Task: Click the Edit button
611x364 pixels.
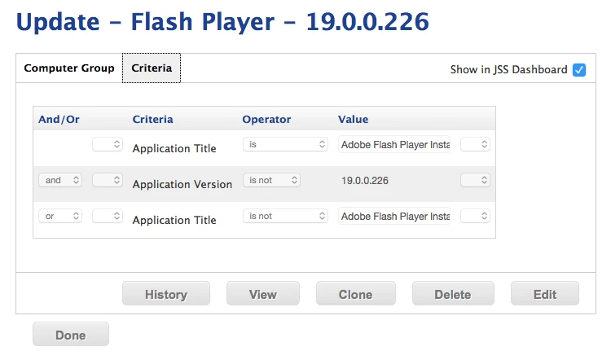Action: tap(545, 293)
